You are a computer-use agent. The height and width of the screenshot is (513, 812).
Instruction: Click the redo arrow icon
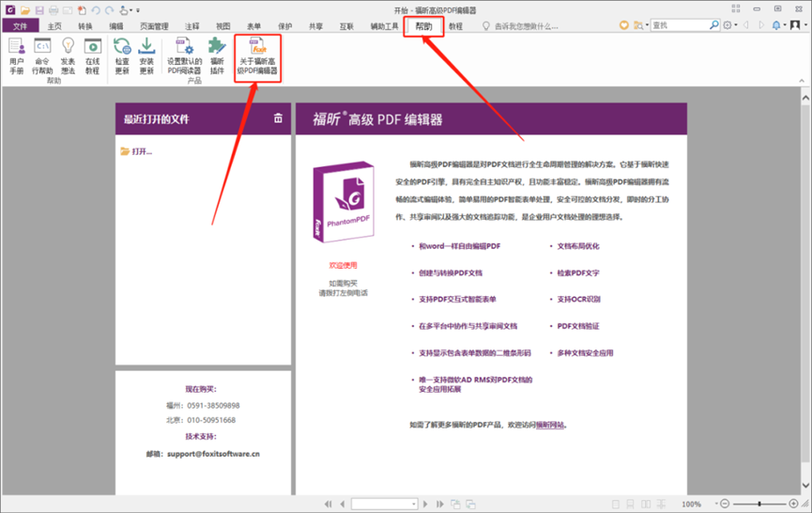[109, 9]
